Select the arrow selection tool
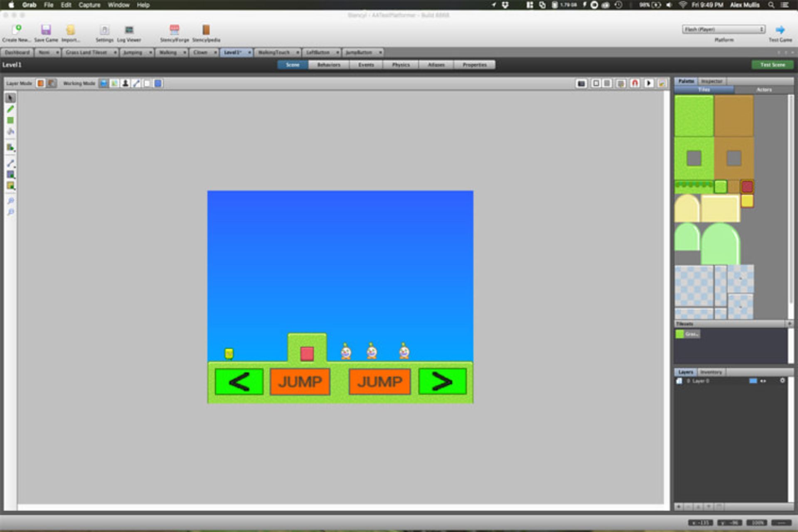The image size is (798, 532). [x=10, y=98]
